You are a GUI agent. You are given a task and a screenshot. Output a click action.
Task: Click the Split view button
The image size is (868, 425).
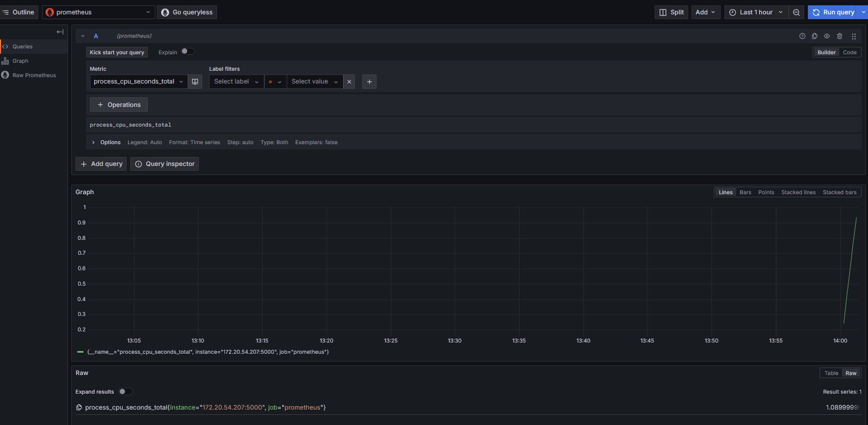671,12
